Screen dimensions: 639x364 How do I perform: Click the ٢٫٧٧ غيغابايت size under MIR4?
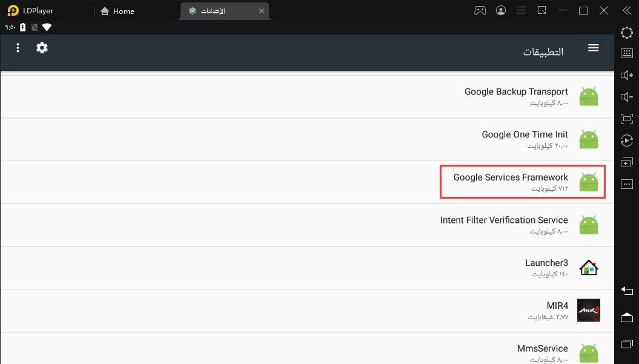(548, 317)
